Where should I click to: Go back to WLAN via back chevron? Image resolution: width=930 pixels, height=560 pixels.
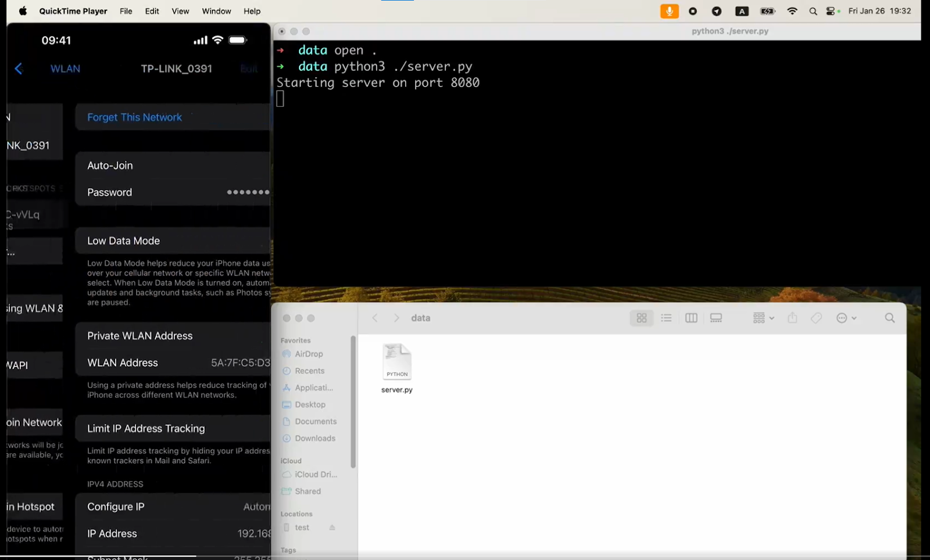[x=19, y=69]
